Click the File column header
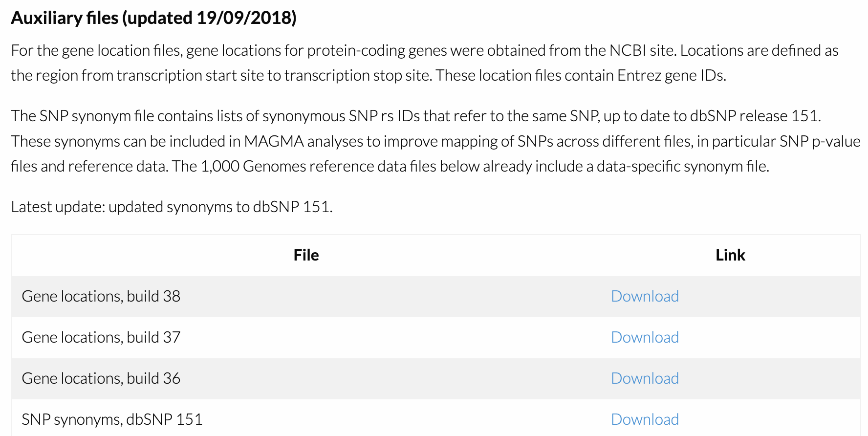This screenshot has height=436, width=868. coord(306,255)
